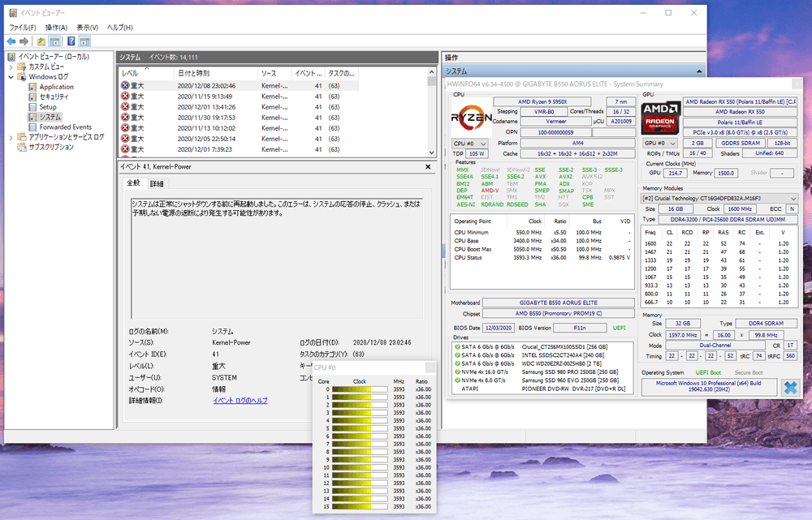Image resolution: width=812 pixels, height=520 pixels.
Task: Click event list scrollbar up arrow
Action: pyautogui.click(x=431, y=72)
